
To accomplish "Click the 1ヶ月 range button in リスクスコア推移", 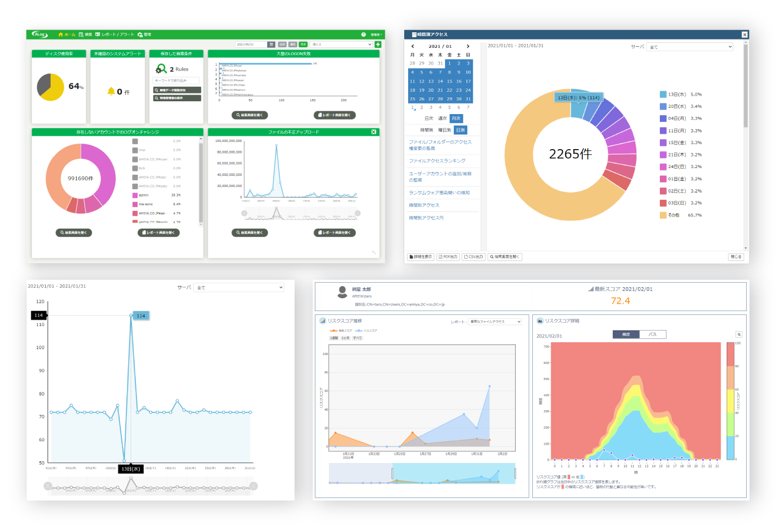I will (x=346, y=338).
